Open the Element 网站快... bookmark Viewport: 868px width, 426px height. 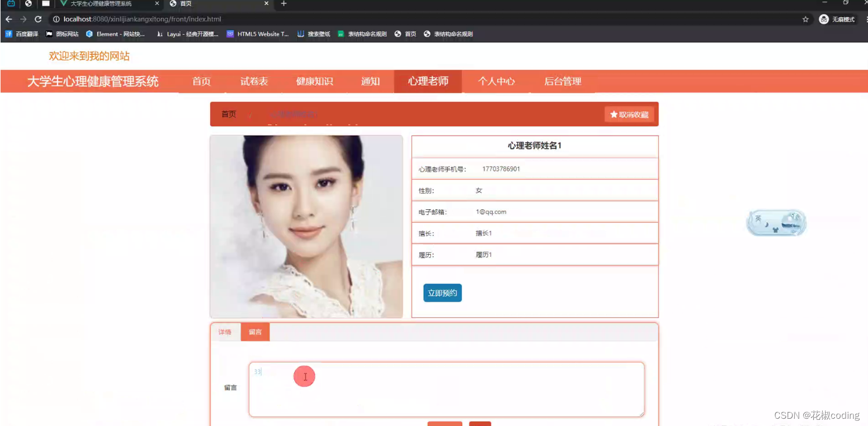point(116,33)
